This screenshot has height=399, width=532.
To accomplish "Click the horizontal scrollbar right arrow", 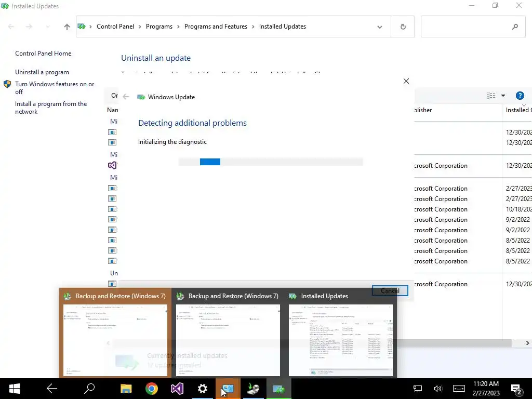I will pyautogui.click(x=527, y=343).
